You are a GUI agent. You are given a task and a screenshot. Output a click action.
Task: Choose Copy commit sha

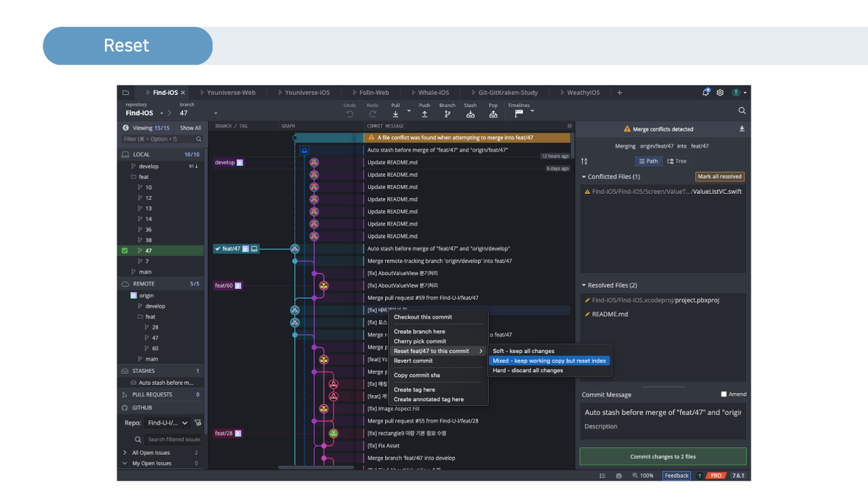click(x=417, y=375)
